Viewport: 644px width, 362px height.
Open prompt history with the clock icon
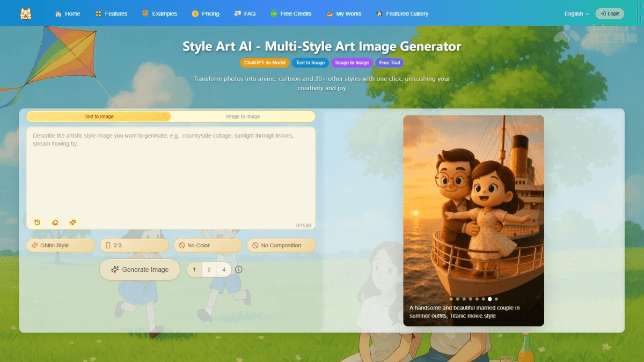(x=37, y=222)
